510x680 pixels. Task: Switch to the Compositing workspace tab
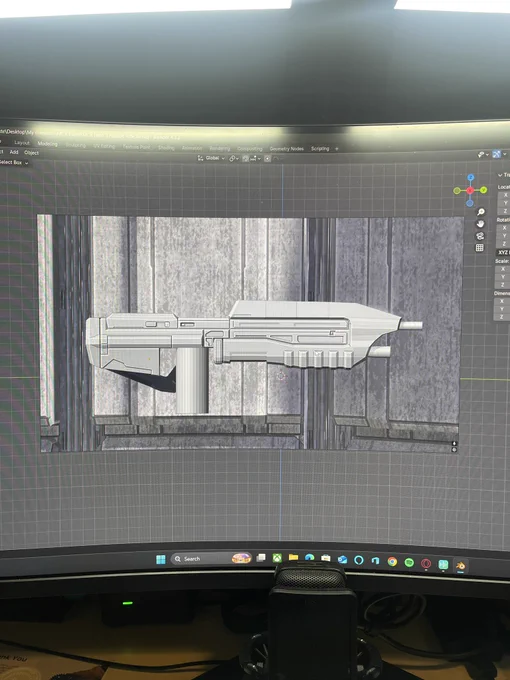click(250, 148)
